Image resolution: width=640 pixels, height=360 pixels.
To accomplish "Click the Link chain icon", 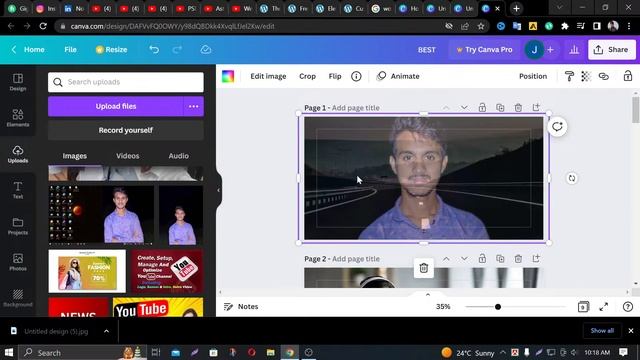I will coord(604,76).
